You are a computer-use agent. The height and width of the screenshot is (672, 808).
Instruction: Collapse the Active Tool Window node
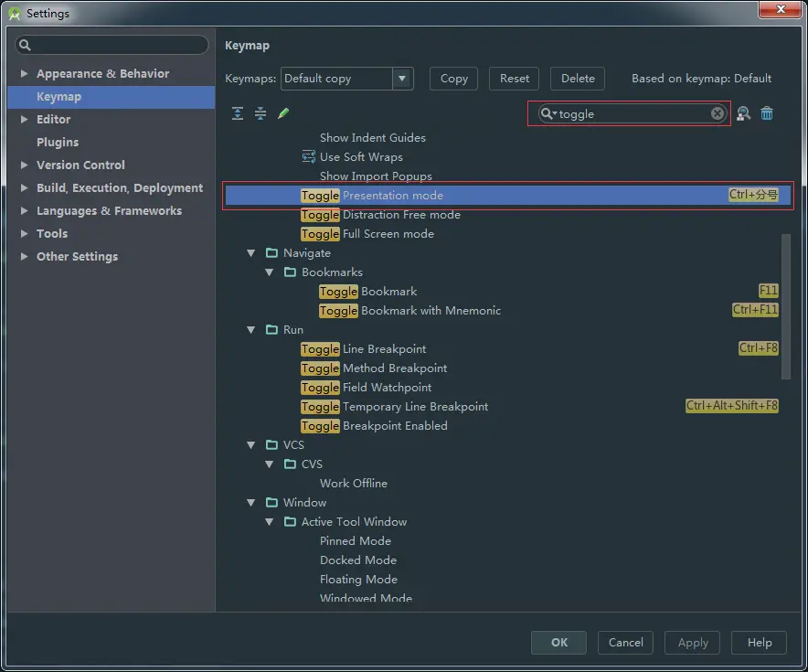(270, 522)
